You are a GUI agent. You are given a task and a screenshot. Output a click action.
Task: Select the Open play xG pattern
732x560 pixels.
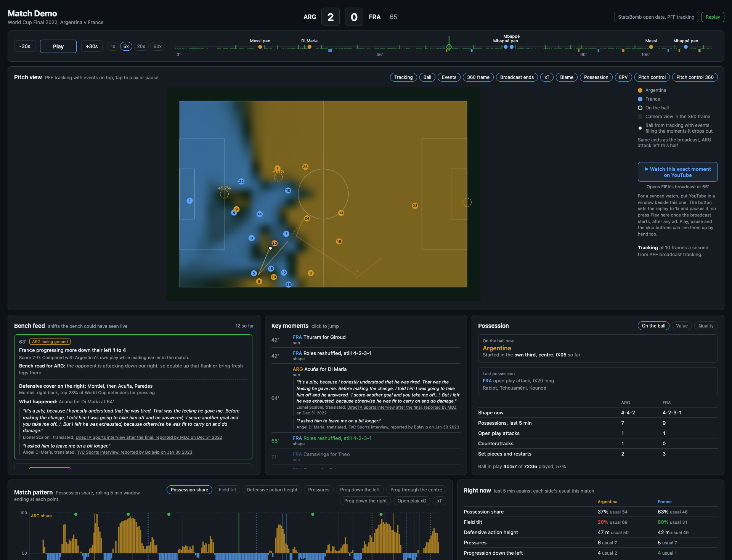(412, 501)
